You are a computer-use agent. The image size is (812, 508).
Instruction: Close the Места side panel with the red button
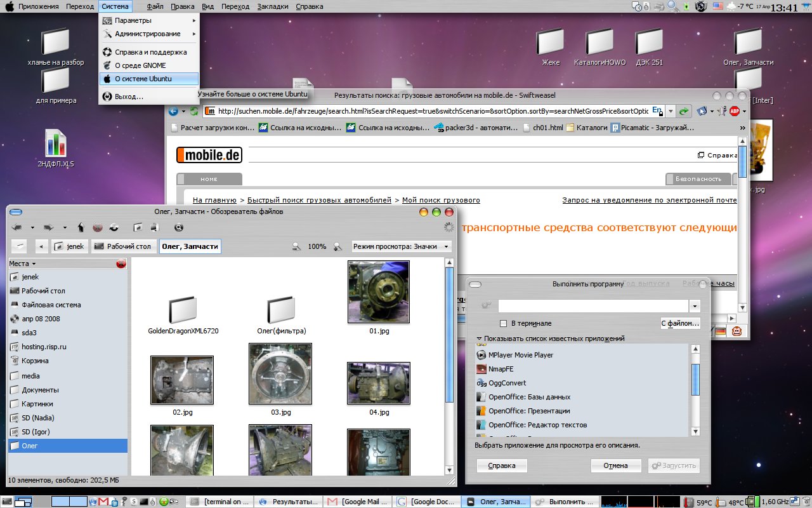click(x=121, y=264)
